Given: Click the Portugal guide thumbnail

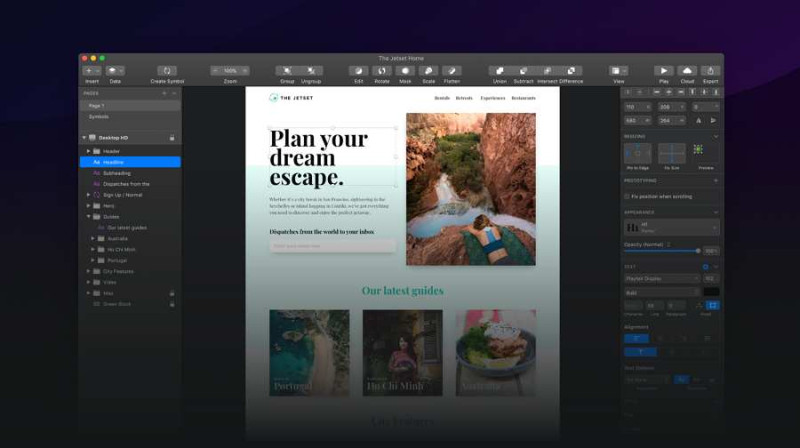Looking at the screenshot, I should click(309, 353).
